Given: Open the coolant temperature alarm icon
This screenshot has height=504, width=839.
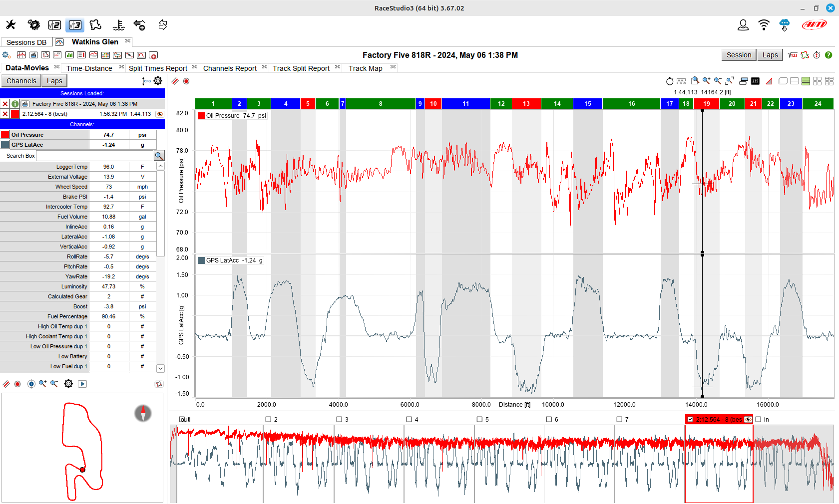Looking at the screenshot, I should [x=118, y=25].
